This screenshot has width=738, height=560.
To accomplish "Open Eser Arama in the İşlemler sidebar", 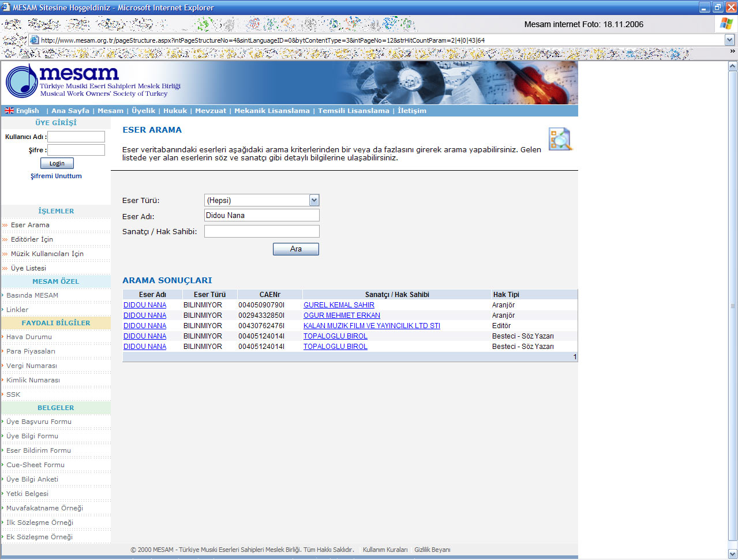I will 30,225.
